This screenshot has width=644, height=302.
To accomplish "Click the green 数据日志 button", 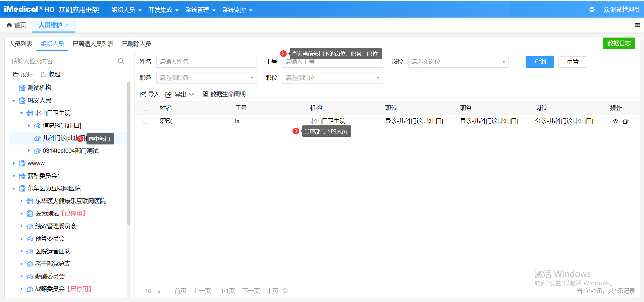I will 619,44.
